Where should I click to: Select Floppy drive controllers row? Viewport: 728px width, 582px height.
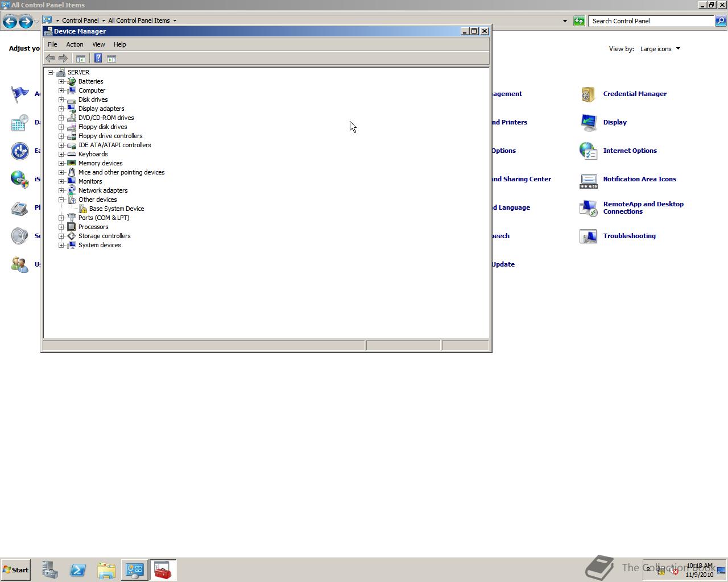point(110,136)
